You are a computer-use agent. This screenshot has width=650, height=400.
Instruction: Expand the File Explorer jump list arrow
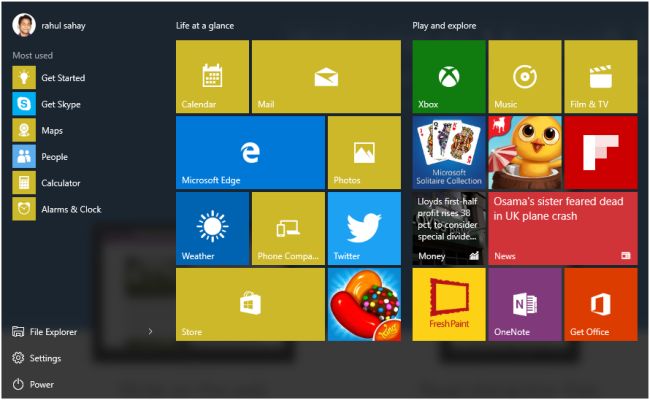(150, 331)
